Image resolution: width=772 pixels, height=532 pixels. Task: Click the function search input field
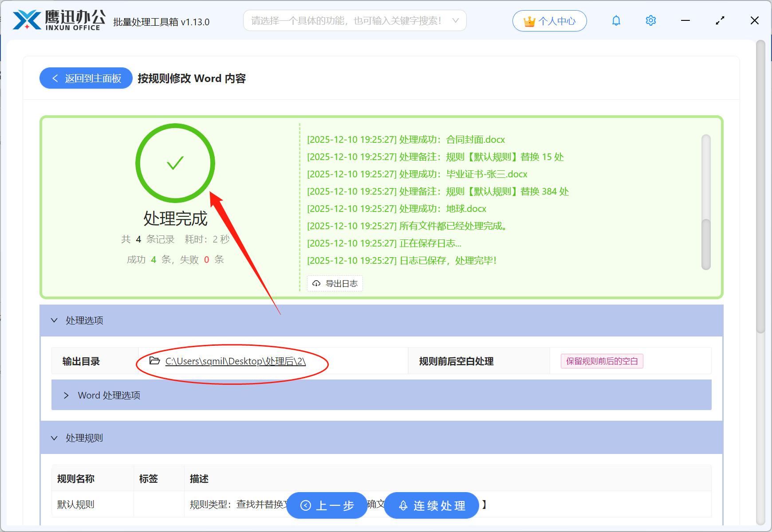(346, 20)
